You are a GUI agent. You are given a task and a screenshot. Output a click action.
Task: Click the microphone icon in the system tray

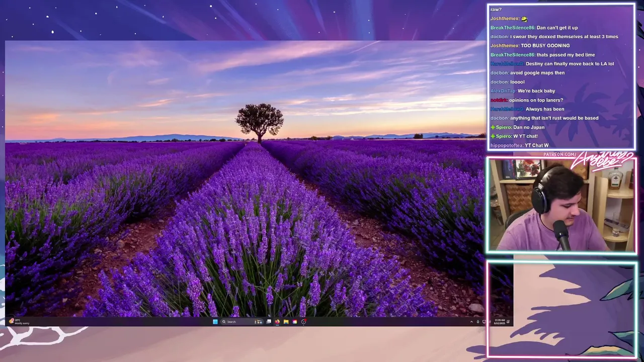pyautogui.click(x=478, y=322)
